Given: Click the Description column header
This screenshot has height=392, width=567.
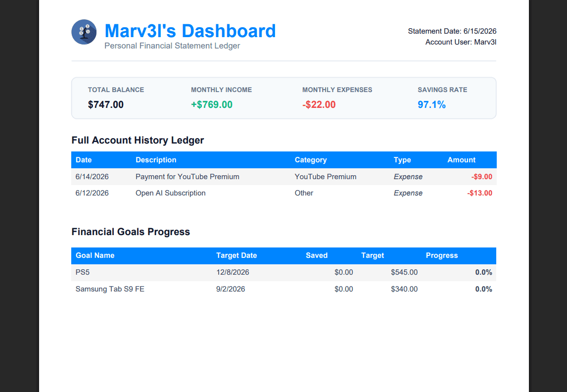Looking at the screenshot, I should coord(156,160).
